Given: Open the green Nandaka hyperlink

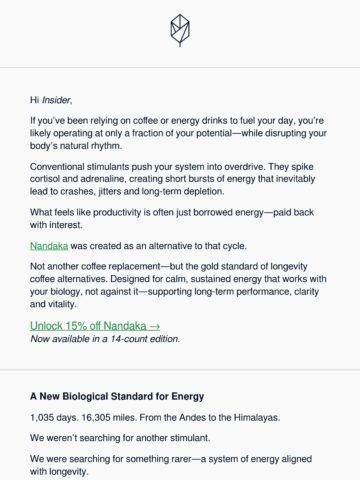Looking at the screenshot, I should tap(49, 246).
